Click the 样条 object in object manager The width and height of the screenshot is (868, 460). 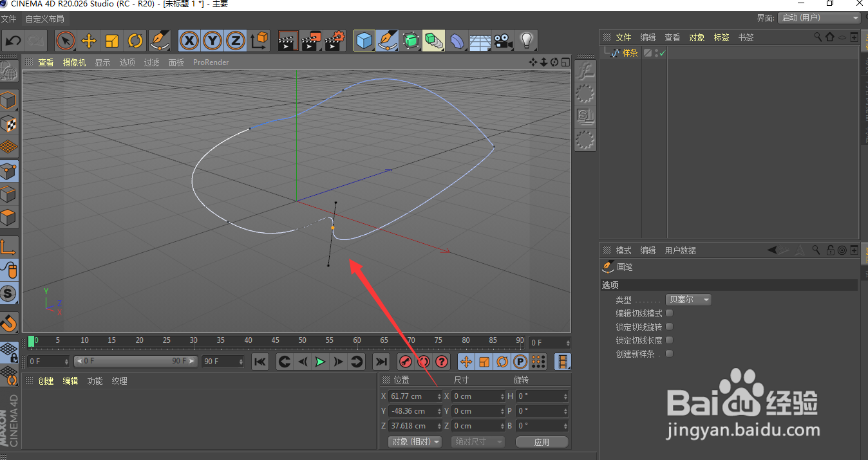point(630,53)
